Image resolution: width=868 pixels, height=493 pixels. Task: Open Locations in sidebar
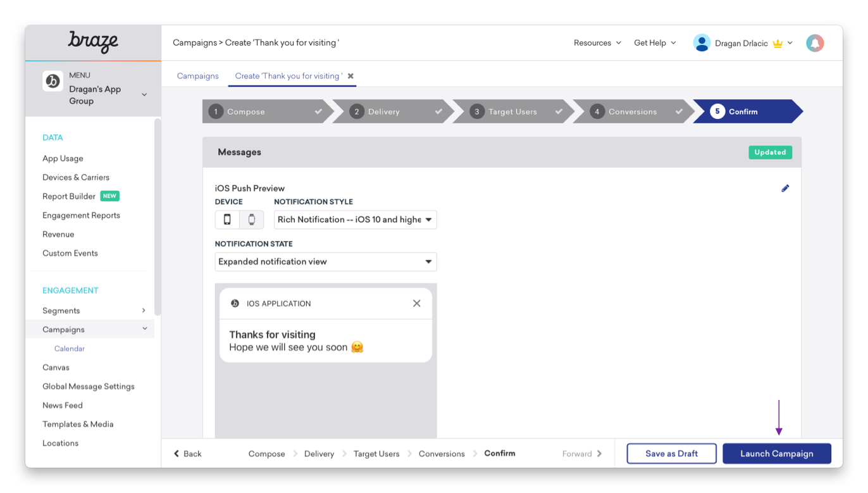(x=61, y=444)
